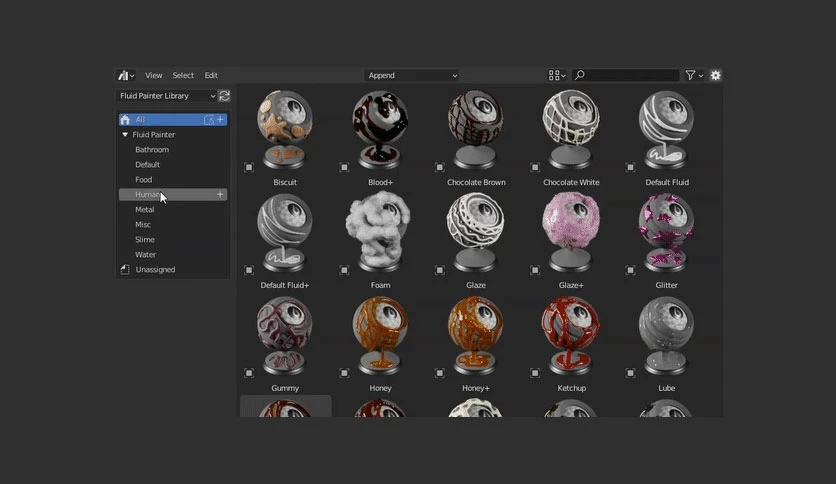Select the Glaze+ material thumbnail
Viewport: 836px width, 484px height.
pos(571,233)
